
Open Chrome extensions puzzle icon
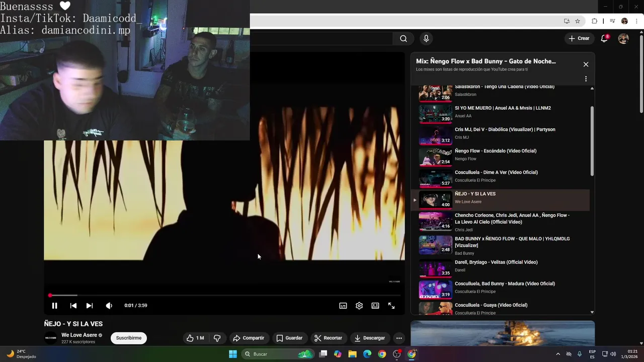(594, 21)
